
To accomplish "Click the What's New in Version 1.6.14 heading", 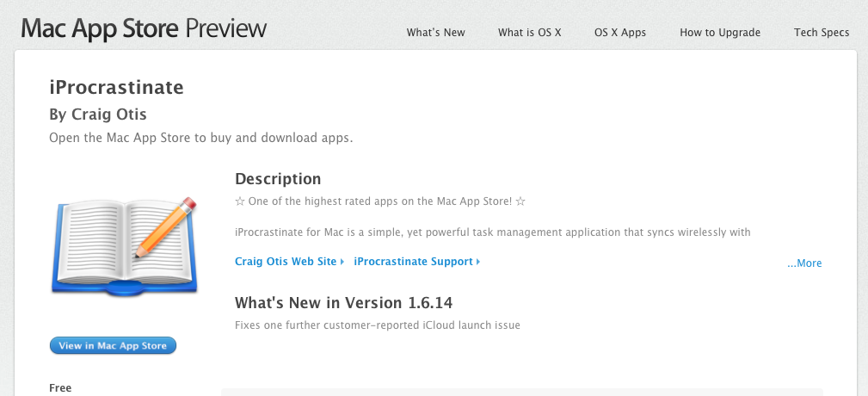I will pyautogui.click(x=343, y=303).
